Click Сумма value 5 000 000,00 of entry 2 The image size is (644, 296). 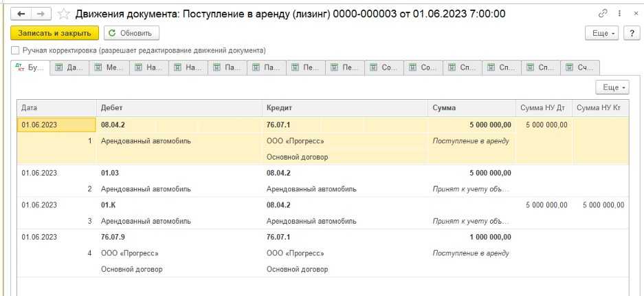491,173
